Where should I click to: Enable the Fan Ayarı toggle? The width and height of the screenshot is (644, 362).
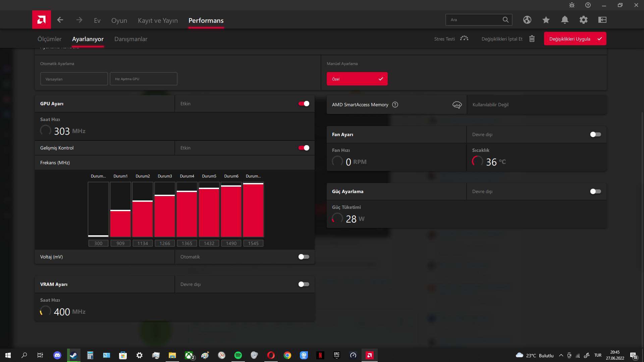[595, 134]
